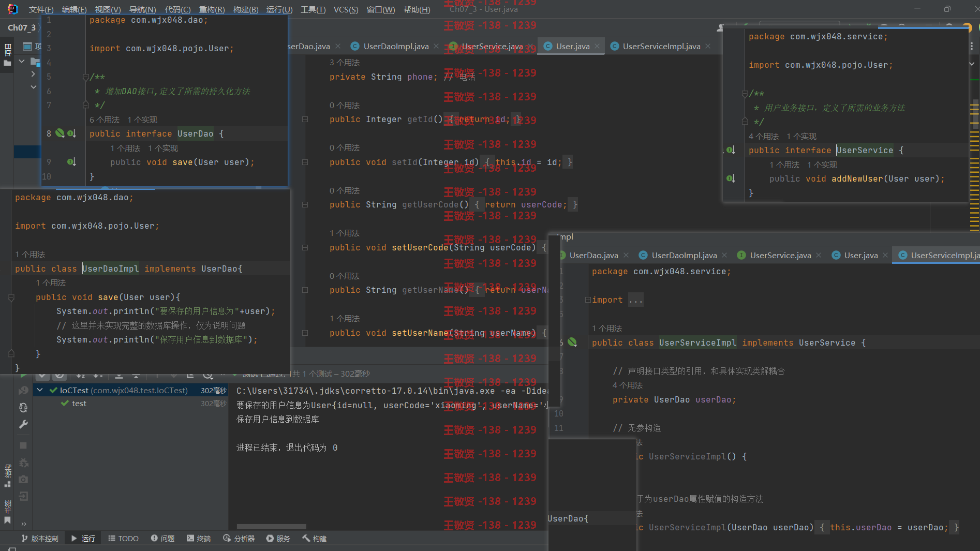Open the TODO tool window
The height and width of the screenshot is (551, 980).
click(x=123, y=539)
